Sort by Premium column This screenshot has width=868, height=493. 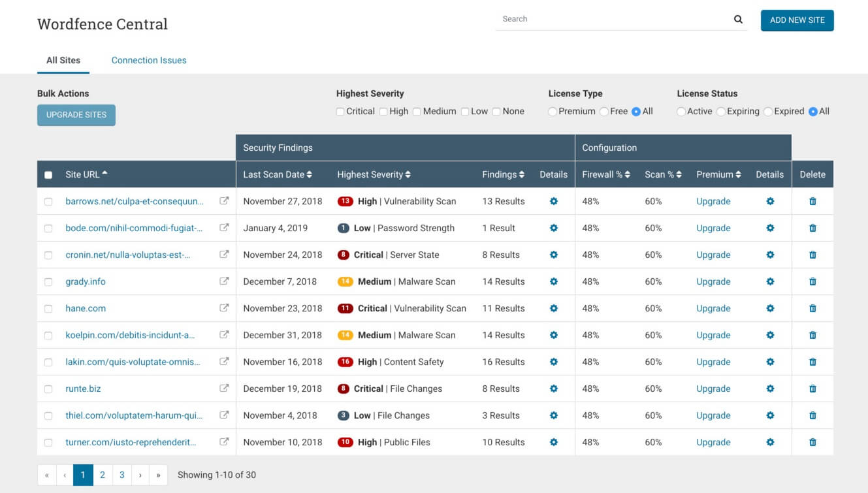[718, 174]
